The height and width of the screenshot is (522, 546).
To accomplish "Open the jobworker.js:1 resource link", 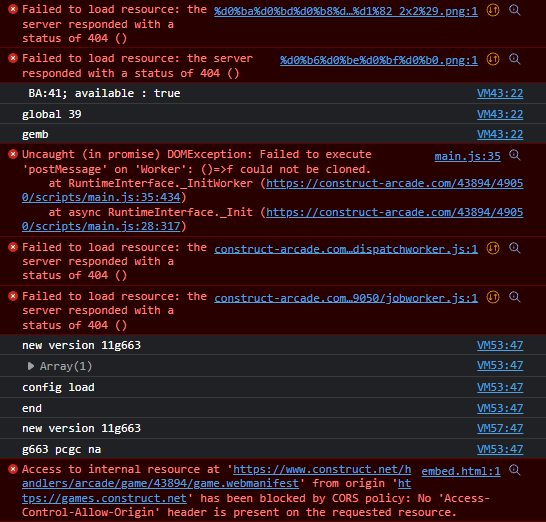I will (x=346, y=298).
